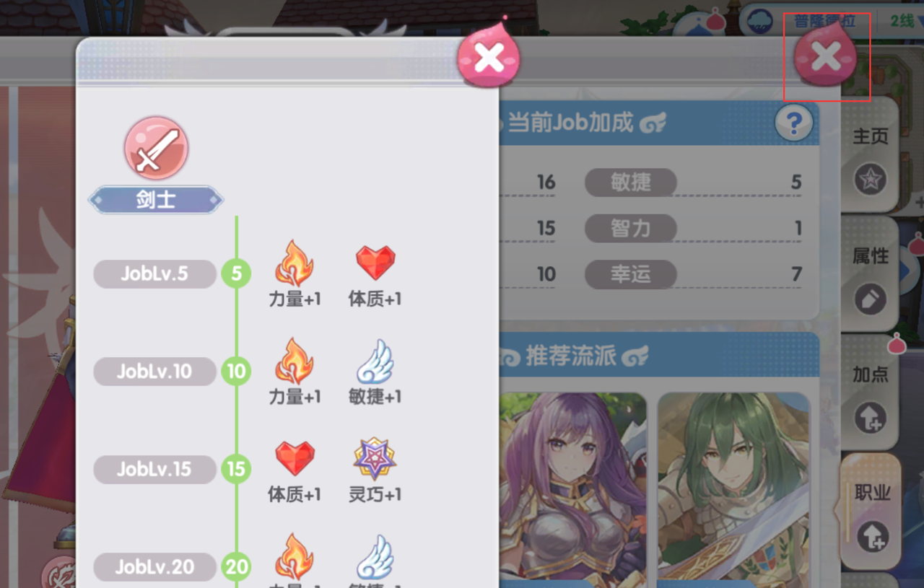Open the 2线 channel line dropdown
This screenshot has height=588, width=924.
905,21
